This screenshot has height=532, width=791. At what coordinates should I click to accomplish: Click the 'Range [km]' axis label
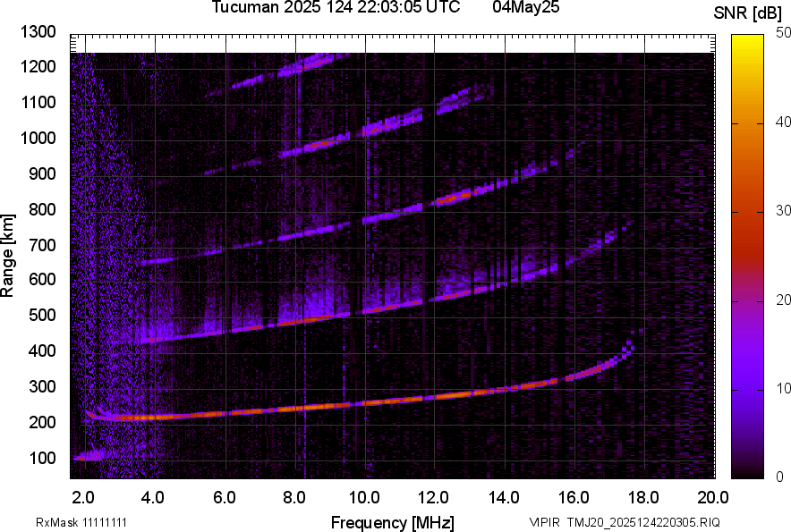[7, 256]
